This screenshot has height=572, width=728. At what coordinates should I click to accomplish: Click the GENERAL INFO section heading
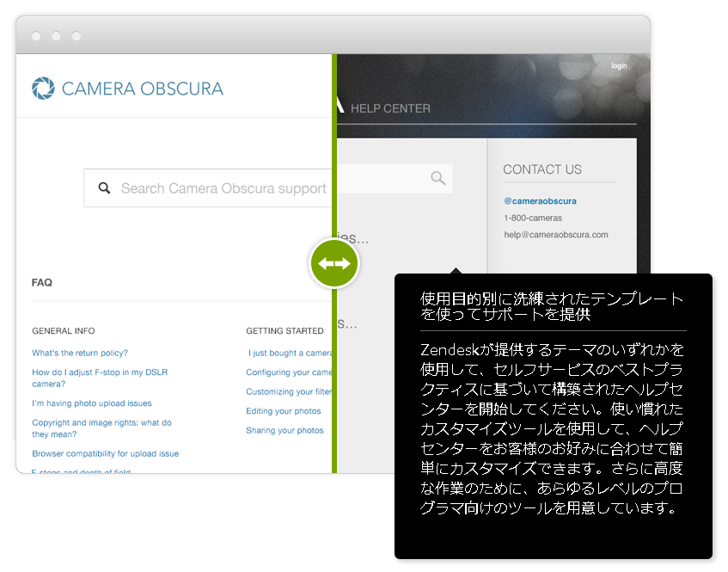(63, 331)
